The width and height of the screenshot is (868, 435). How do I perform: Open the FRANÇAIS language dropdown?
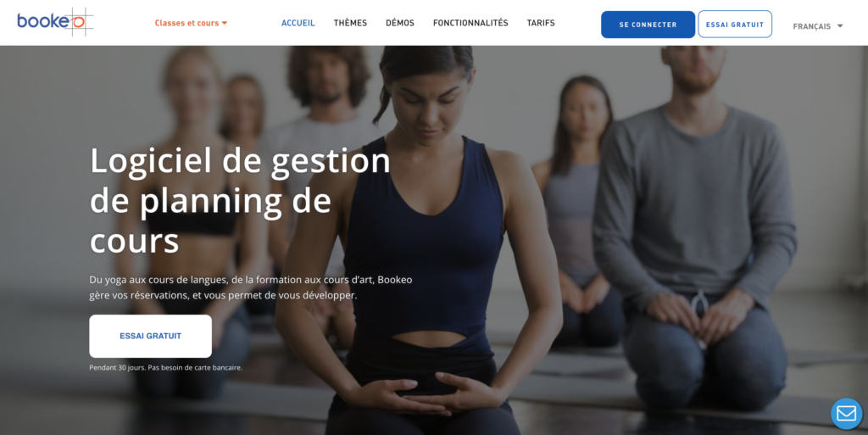point(818,26)
